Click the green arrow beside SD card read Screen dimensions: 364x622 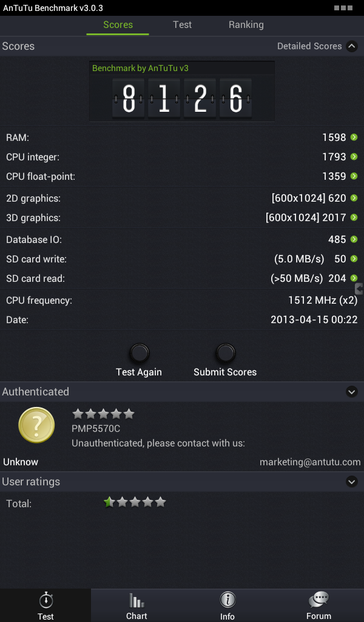(354, 278)
